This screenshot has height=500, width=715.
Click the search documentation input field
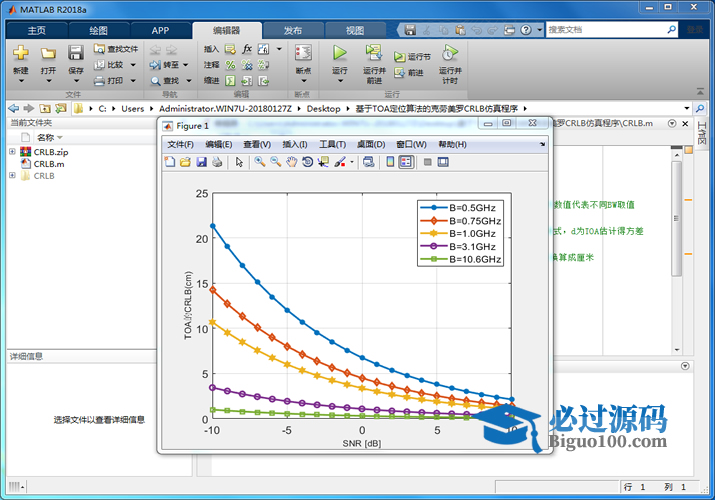pos(606,30)
